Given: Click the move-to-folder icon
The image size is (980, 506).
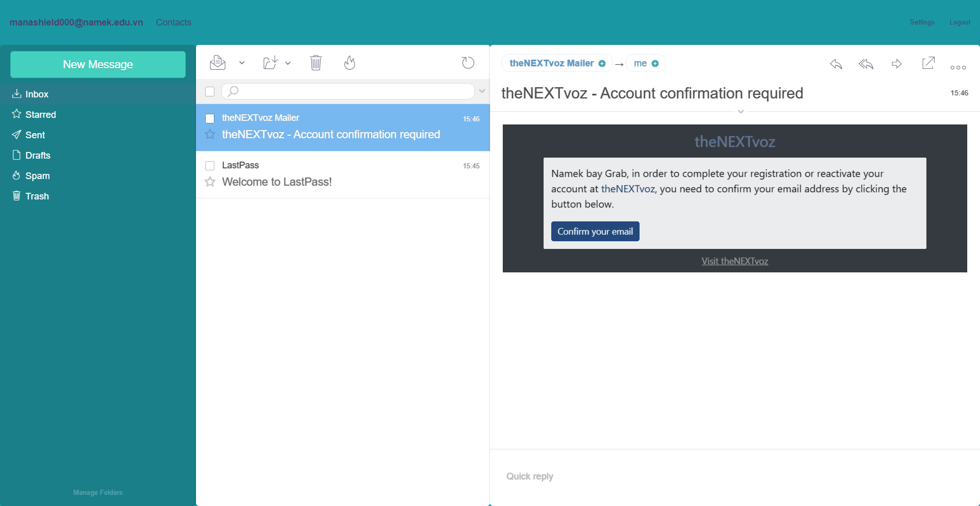Looking at the screenshot, I should pos(271,63).
